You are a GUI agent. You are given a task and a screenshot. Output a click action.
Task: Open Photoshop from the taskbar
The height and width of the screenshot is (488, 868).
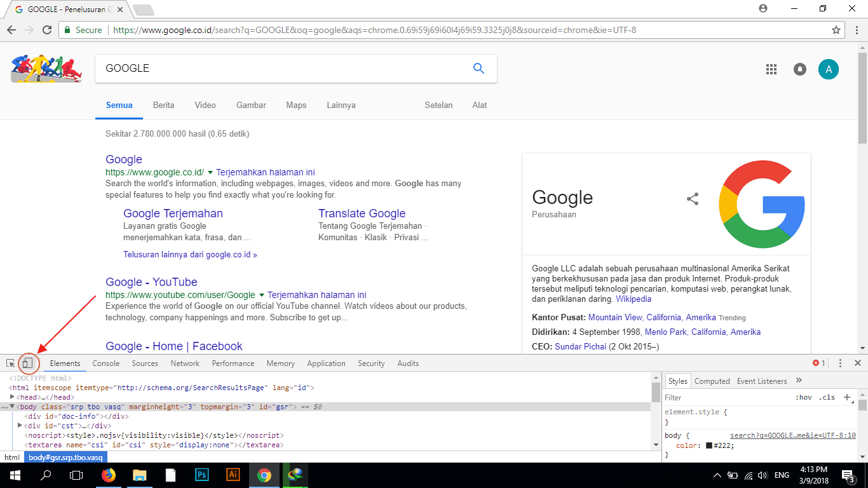coord(202,475)
